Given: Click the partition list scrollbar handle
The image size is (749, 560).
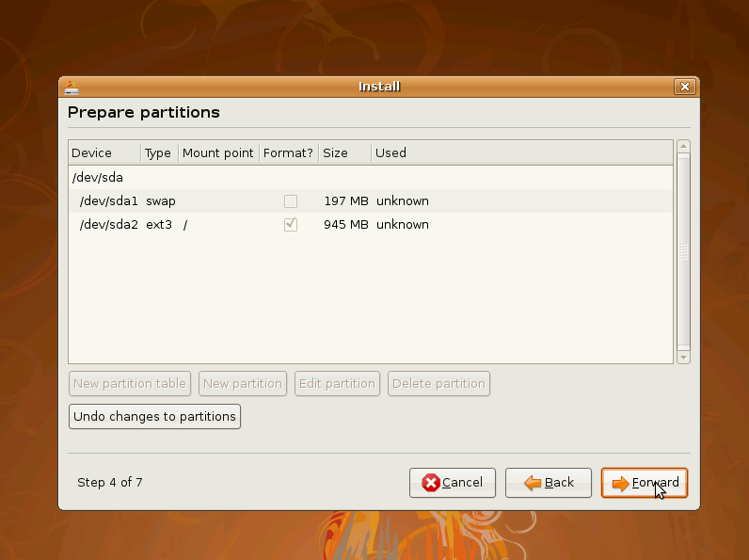Looking at the screenshot, I should click(683, 252).
